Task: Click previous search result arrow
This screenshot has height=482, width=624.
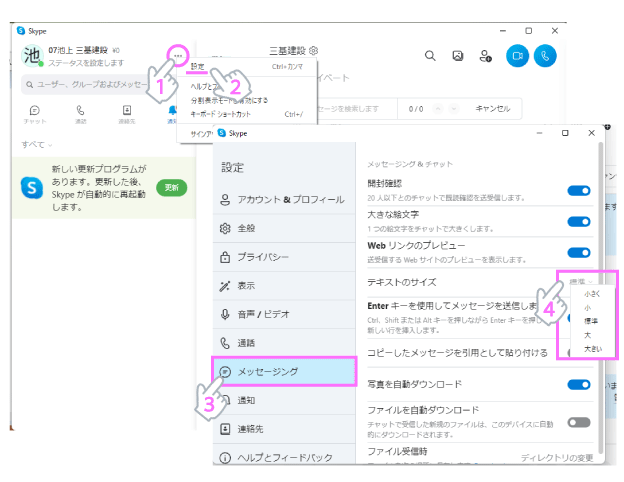Action: pyautogui.click(x=438, y=109)
